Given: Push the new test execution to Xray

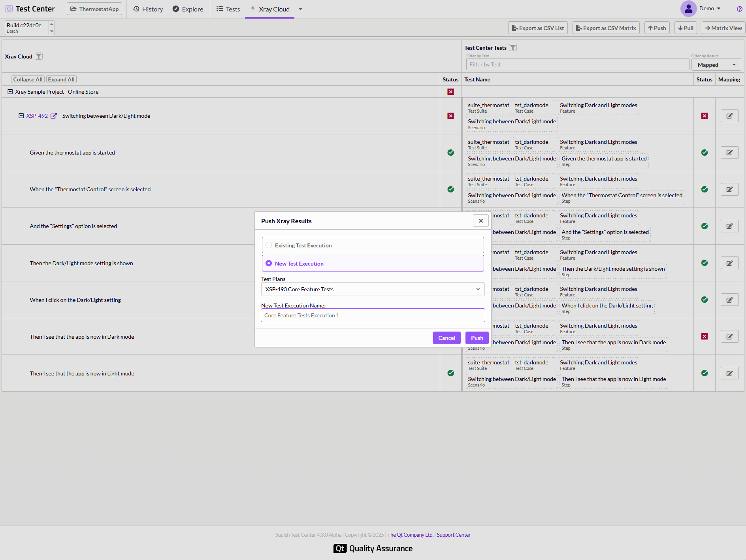Looking at the screenshot, I should 477,338.
